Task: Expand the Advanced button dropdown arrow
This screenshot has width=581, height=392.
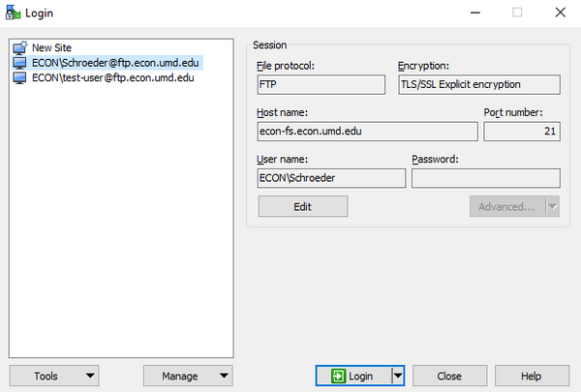Action: 553,206
